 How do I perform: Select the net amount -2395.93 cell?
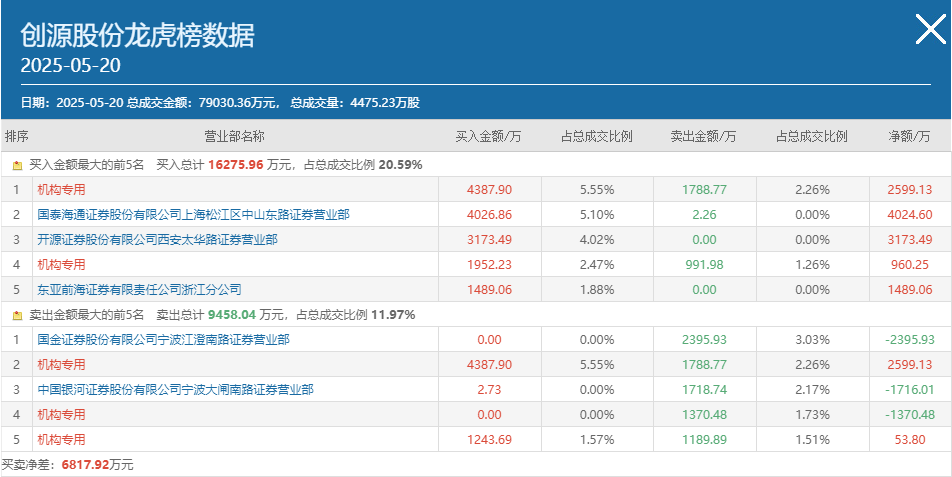[910, 340]
